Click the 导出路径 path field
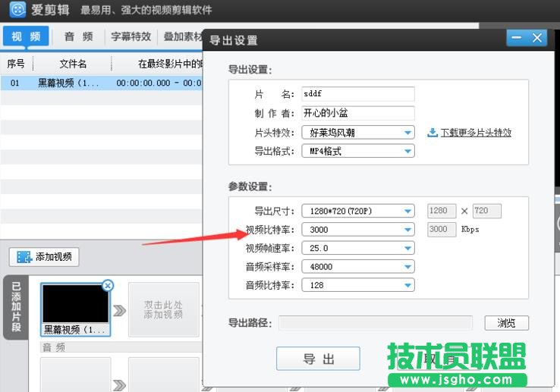Viewport: 560px width, 392px height. click(x=376, y=323)
